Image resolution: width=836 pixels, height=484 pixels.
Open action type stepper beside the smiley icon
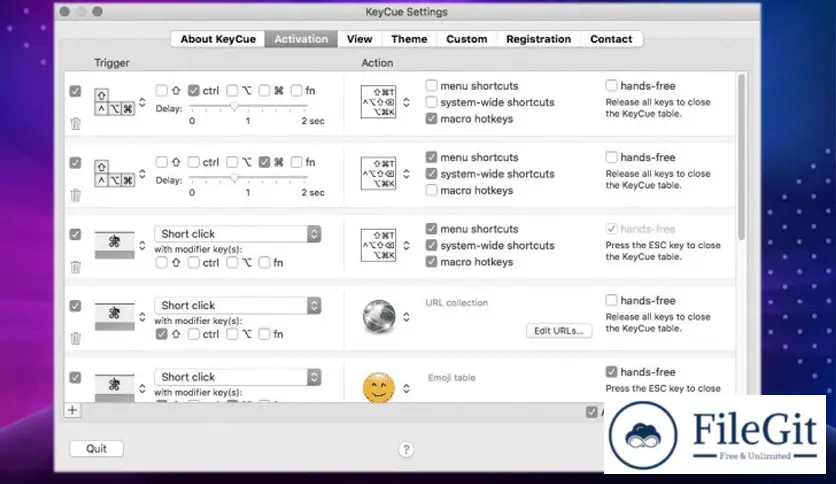pos(406,389)
